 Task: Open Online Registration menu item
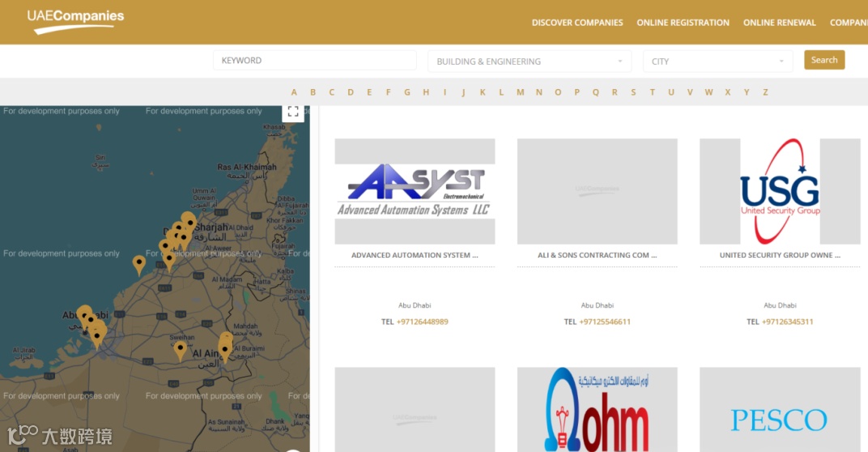coord(683,23)
